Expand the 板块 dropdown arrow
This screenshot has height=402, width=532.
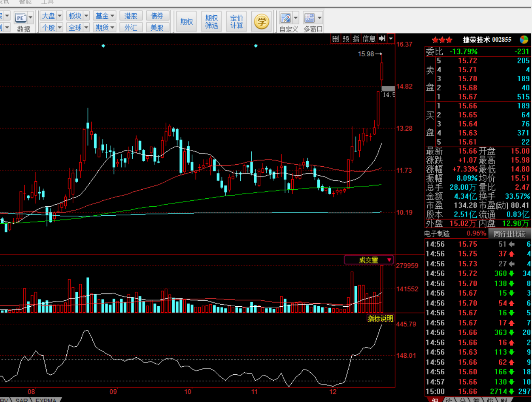tap(86, 16)
